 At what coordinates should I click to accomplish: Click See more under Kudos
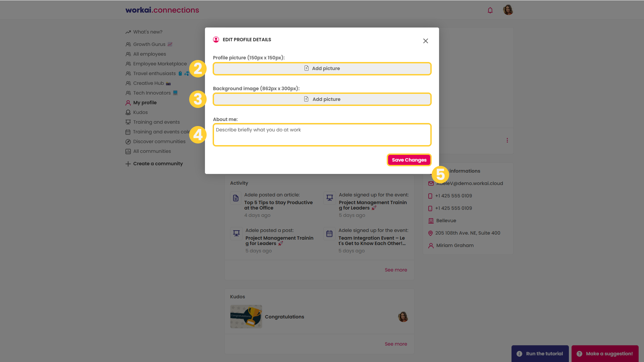coord(396,344)
